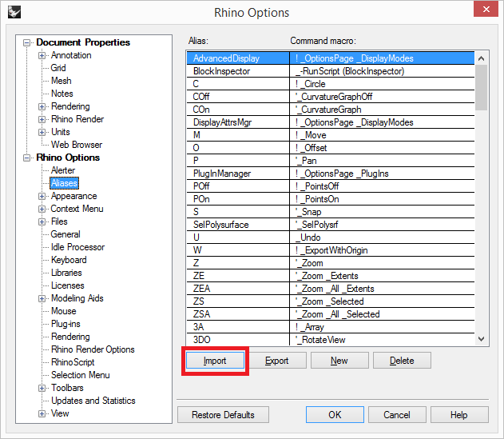Select Libraries in the tree
Viewport: 504px width, 439px height.
(66, 273)
